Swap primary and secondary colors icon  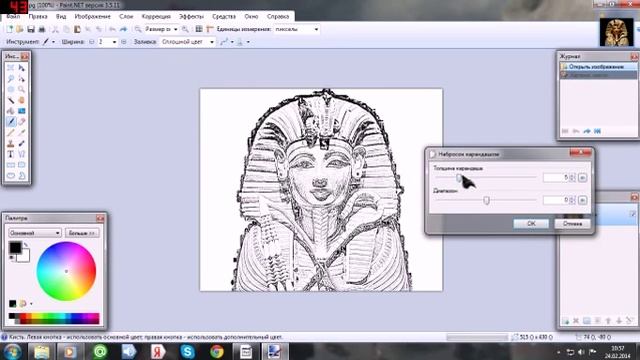tap(26, 245)
